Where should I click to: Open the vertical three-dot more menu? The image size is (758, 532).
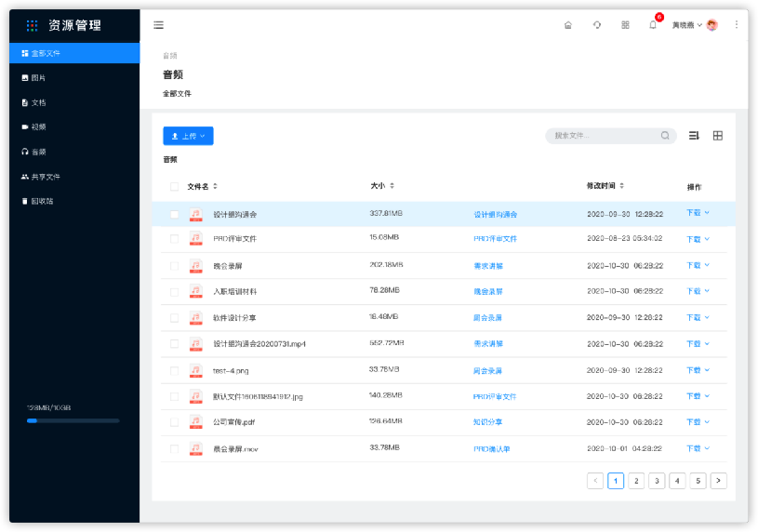(x=737, y=24)
